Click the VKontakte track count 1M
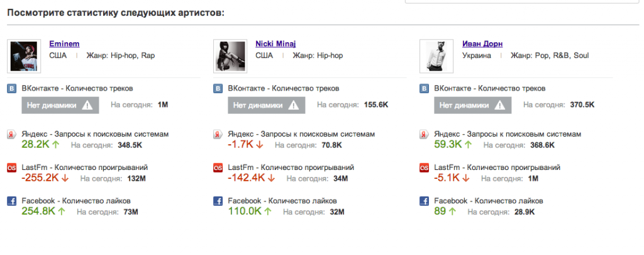This screenshot has width=644, height=255. tap(163, 105)
